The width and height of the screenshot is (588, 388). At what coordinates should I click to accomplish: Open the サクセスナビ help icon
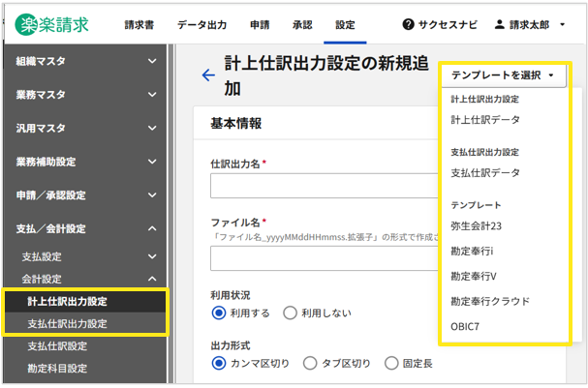point(409,24)
